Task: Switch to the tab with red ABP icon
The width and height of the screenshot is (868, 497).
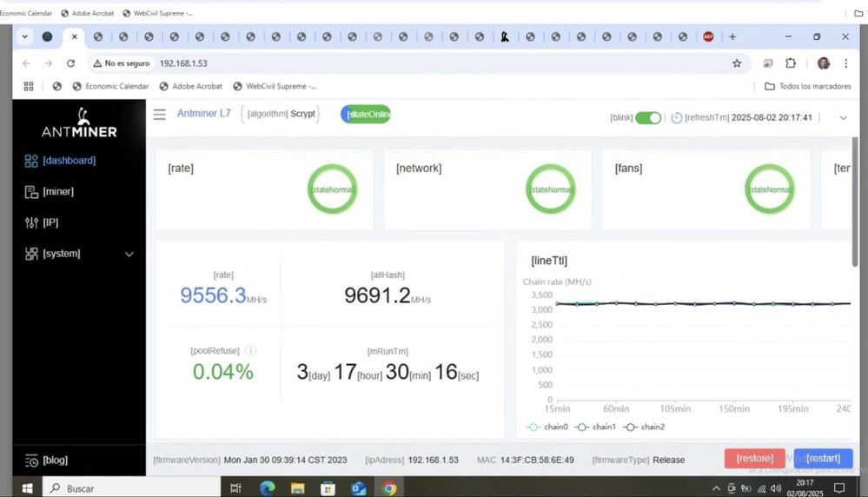Action: (708, 36)
